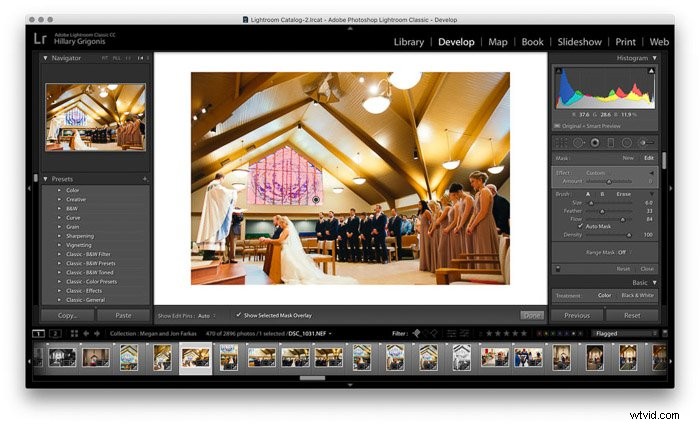Collapse the Basic panel triangle
700x425 pixels.
tap(654, 283)
